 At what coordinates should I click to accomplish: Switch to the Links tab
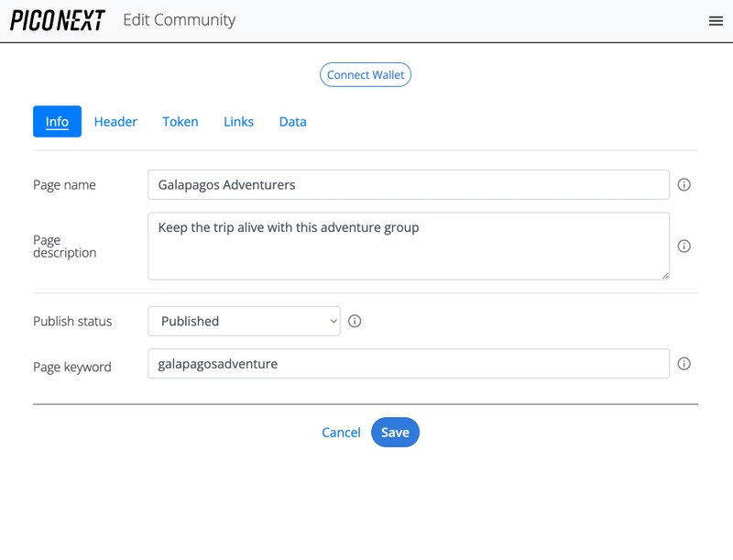[x=238, y=122]
